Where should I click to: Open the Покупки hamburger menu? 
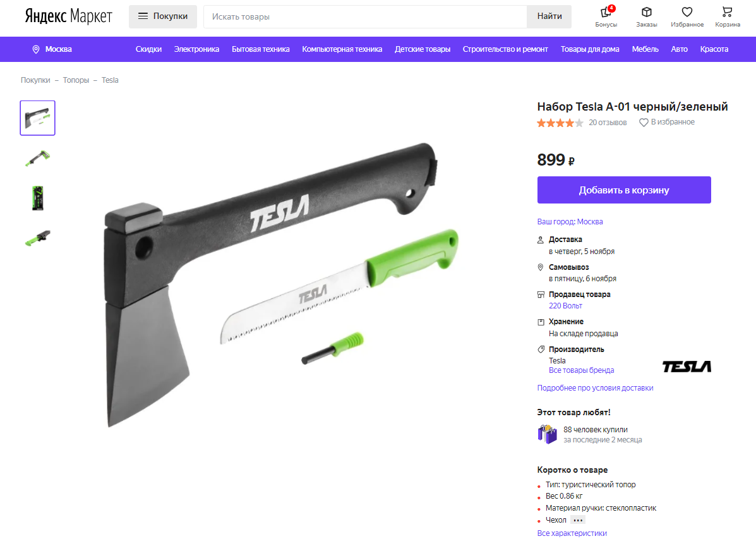tap(162, 16)
